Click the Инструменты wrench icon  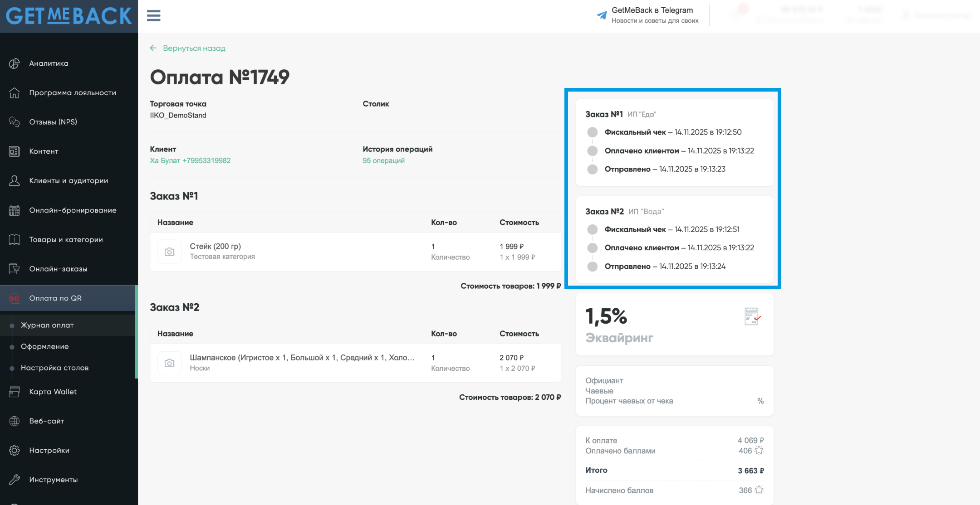tap(15, 480)
